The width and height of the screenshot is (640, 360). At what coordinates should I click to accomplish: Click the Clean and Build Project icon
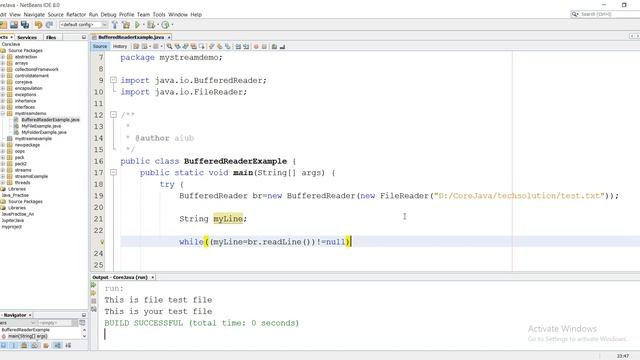pyautogui.click(x=126, y=25)
